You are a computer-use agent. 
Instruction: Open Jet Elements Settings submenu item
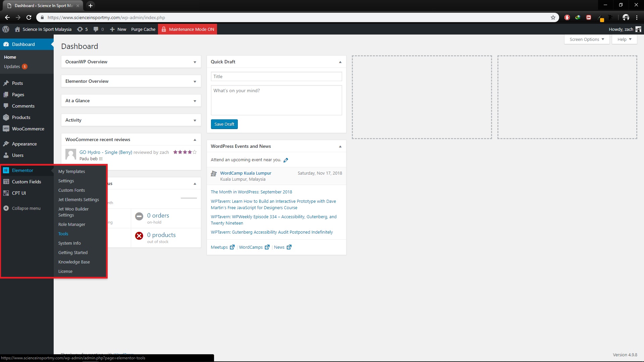point(78,199)
